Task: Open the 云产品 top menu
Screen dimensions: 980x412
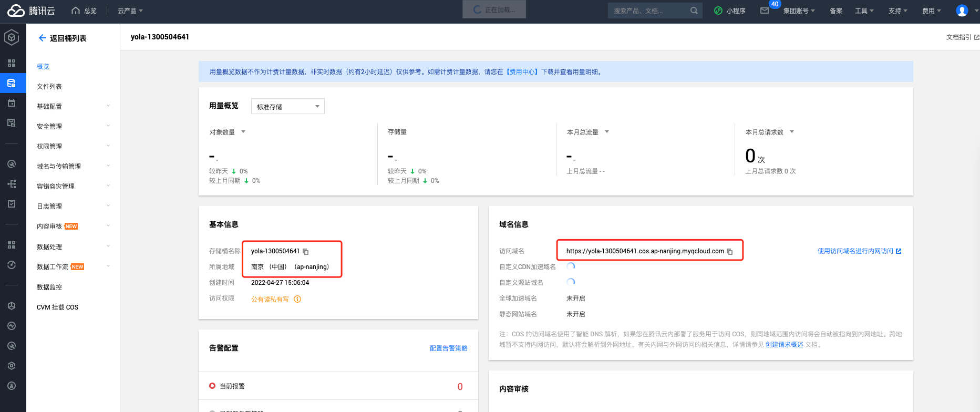Action: [130, 11]
